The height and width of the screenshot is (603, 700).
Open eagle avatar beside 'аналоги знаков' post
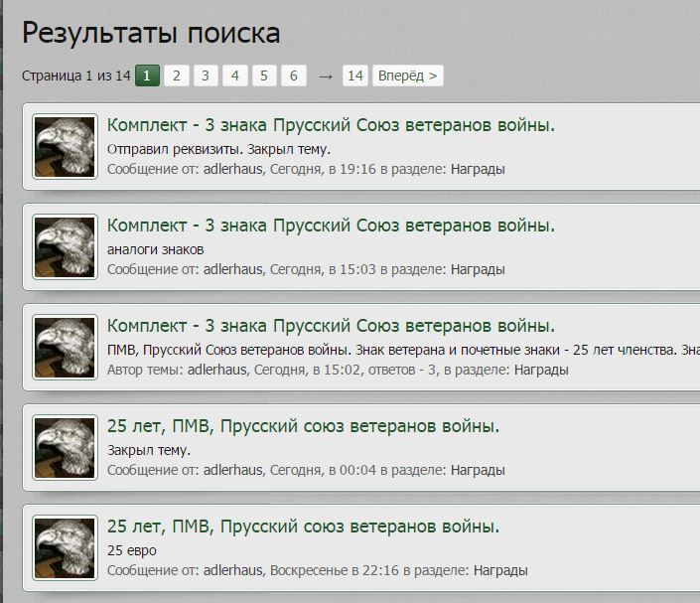coord(65,247)
